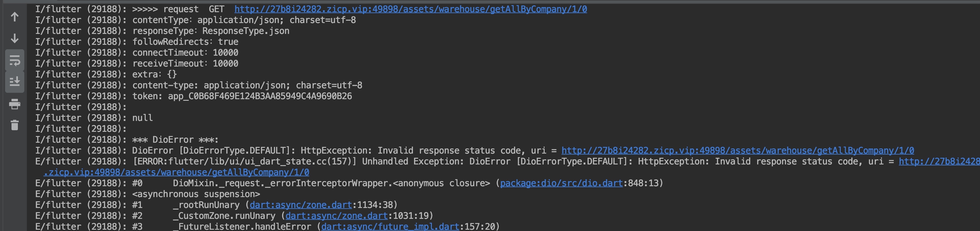Open zone.dart link in the _rootRunUnary frame
The width and height of the screenshot is (980, 231).
300,205
